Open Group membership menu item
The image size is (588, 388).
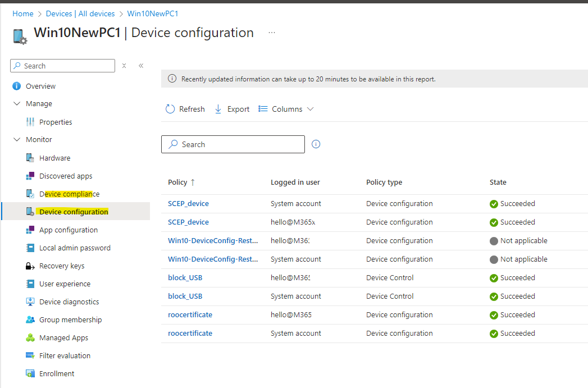click(x=71, y=319)
